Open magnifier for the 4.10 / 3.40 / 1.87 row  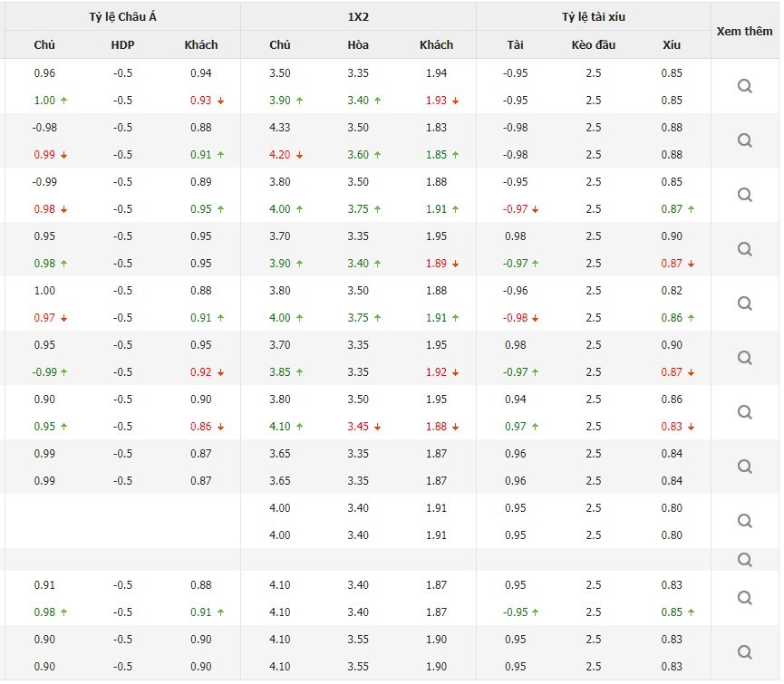click(745, 598)
